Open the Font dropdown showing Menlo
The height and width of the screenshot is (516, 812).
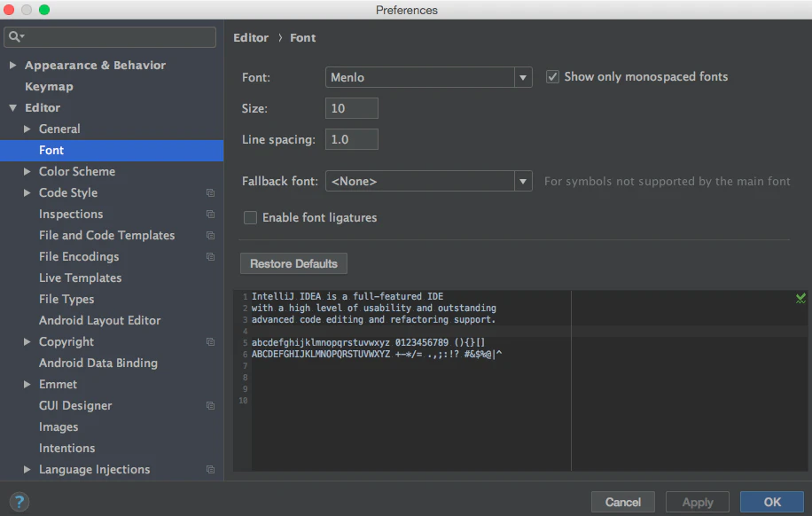click(429, 77)
